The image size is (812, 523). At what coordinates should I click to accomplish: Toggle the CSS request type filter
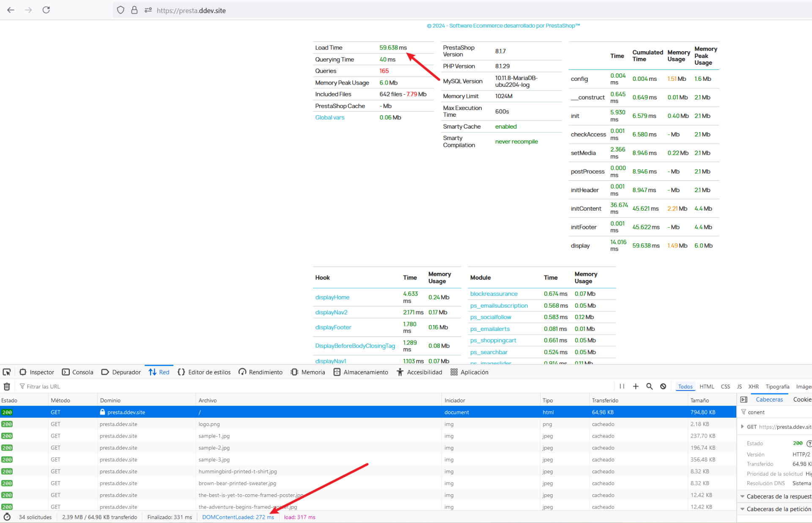pyautogui.click(x=725, y=387)
